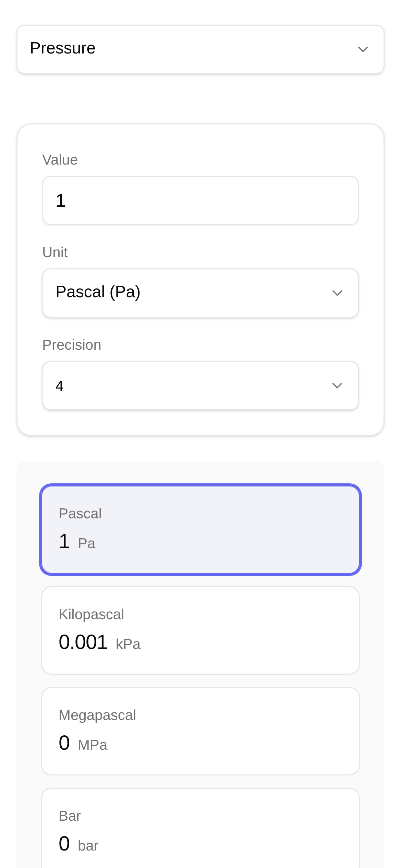Click the 0.001 kilopascal result value

pyautogui.click(x=83, y=642)
